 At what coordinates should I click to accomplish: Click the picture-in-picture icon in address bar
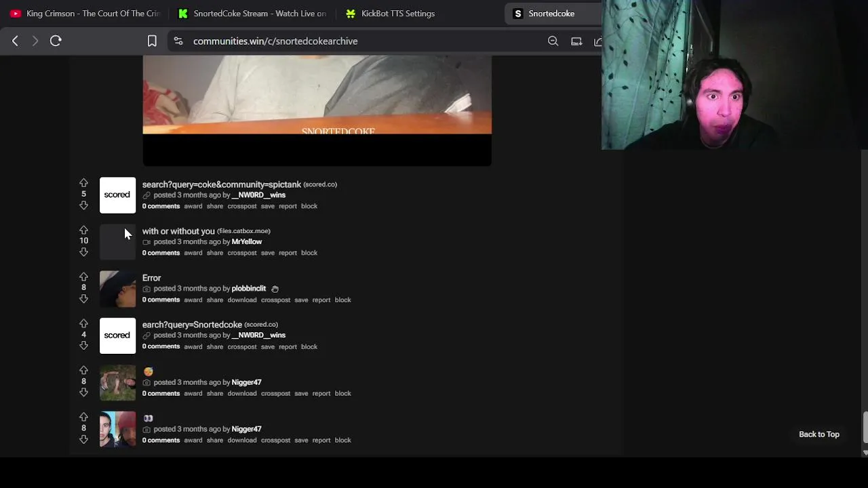[x=576, y=41]
